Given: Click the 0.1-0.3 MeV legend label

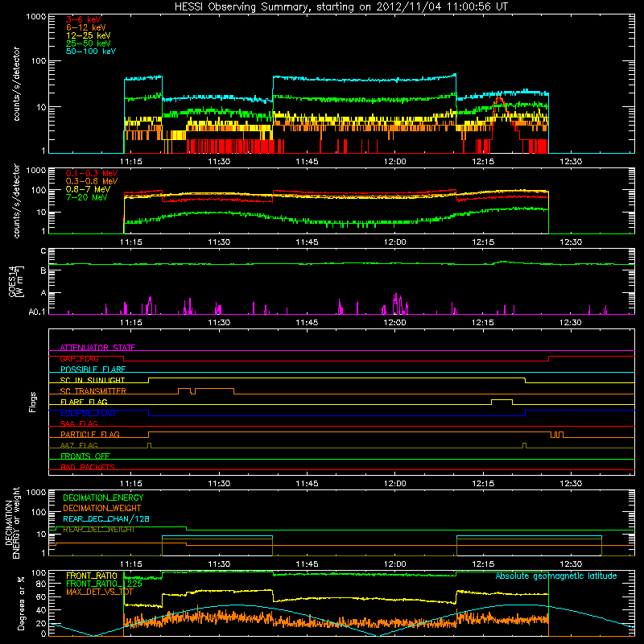Looking at the screenshot, I should pos(92,174).
